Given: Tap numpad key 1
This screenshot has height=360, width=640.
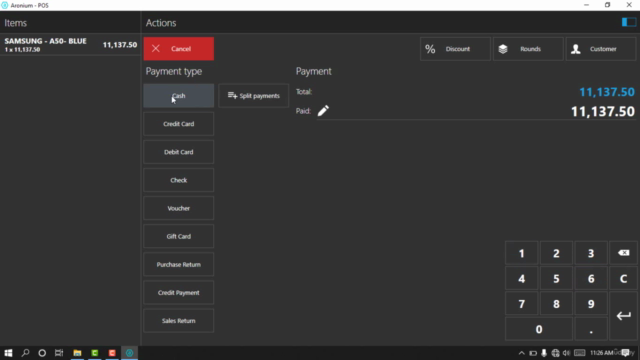Looking at the screenshot, I should click(521, 253).
